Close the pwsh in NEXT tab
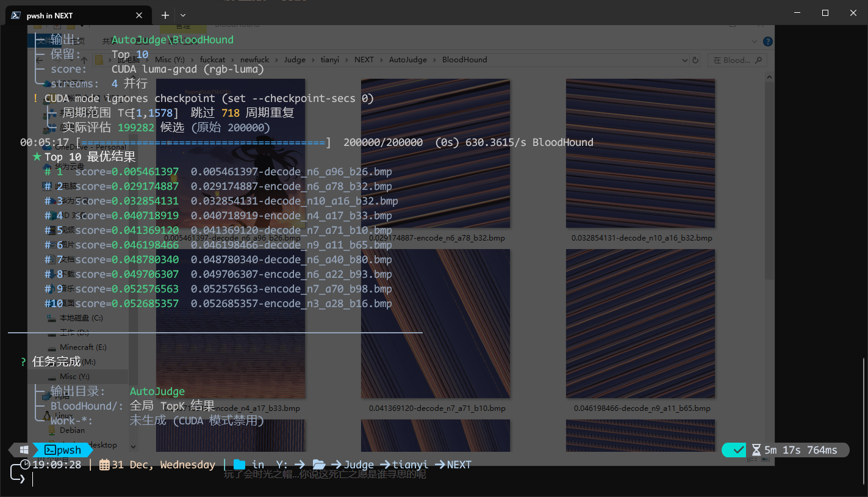The height and width of the screenshot is (497, 868). (x=139, y=15)
